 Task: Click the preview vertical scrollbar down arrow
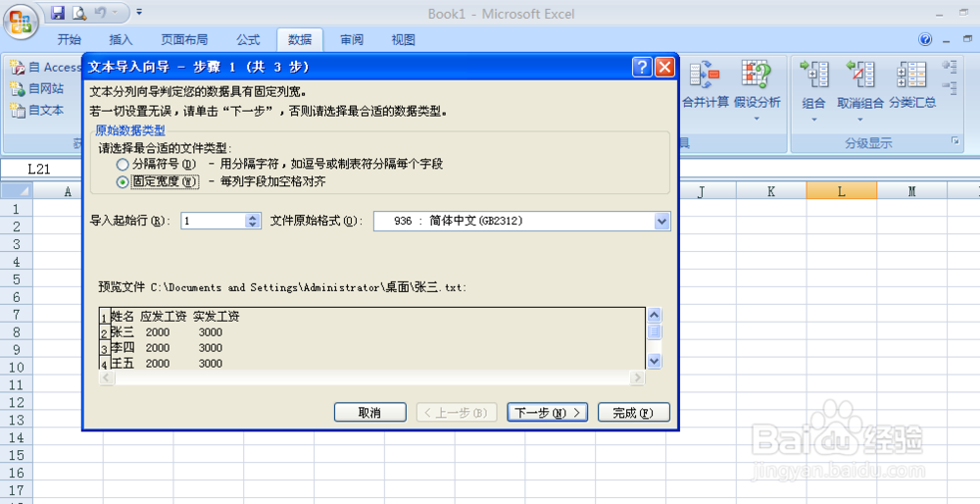(x=654, y=361)
